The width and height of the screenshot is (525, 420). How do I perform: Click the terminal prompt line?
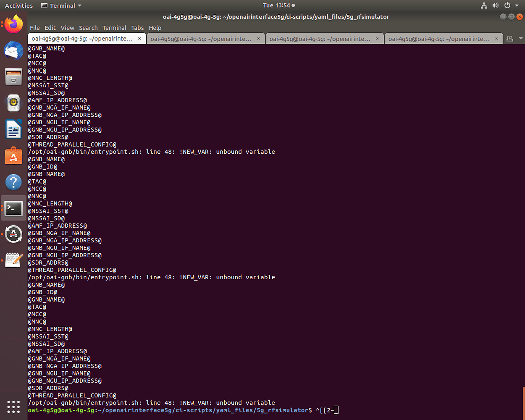168,410
